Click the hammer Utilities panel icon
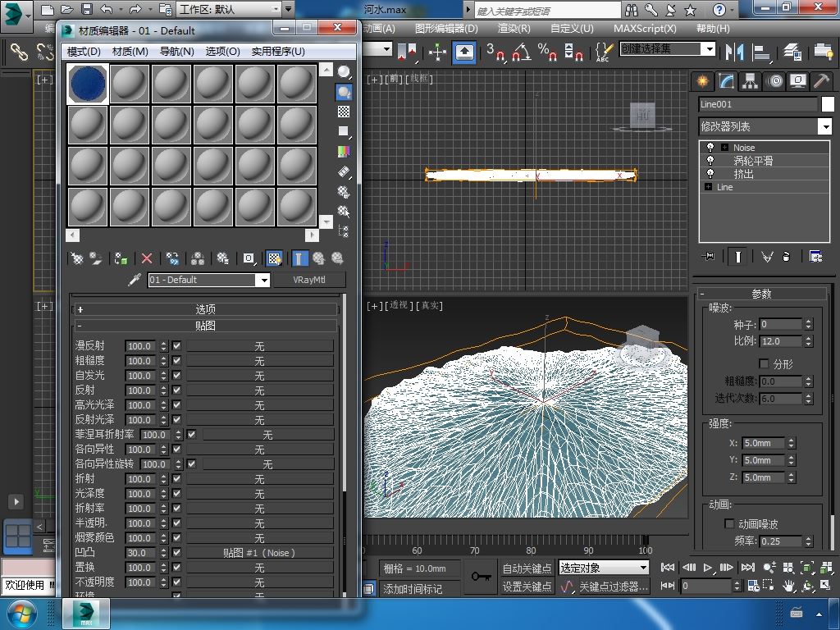Image resolution: width=840 pixels, height=630 pixels. click(x=821, y=80)
